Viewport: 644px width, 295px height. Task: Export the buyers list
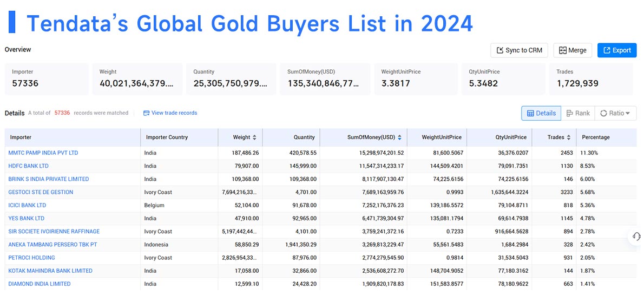click(617, 50)
